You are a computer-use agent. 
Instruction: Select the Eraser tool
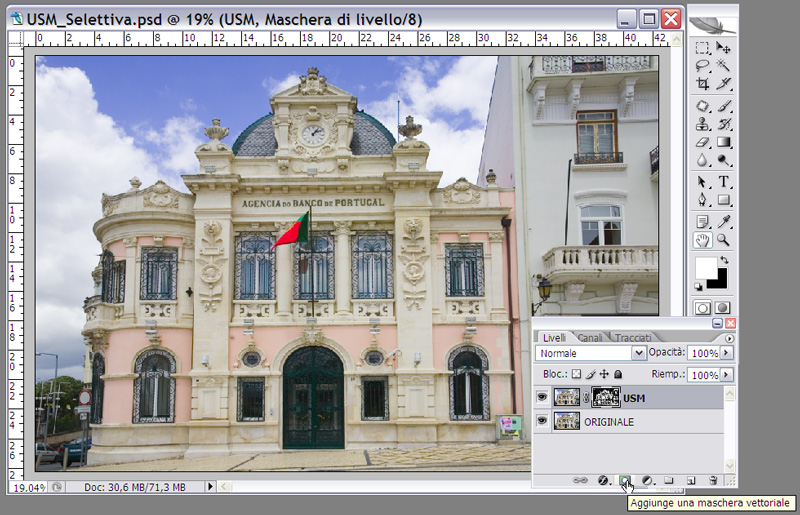pyautogui.click(x=702, y=142)
